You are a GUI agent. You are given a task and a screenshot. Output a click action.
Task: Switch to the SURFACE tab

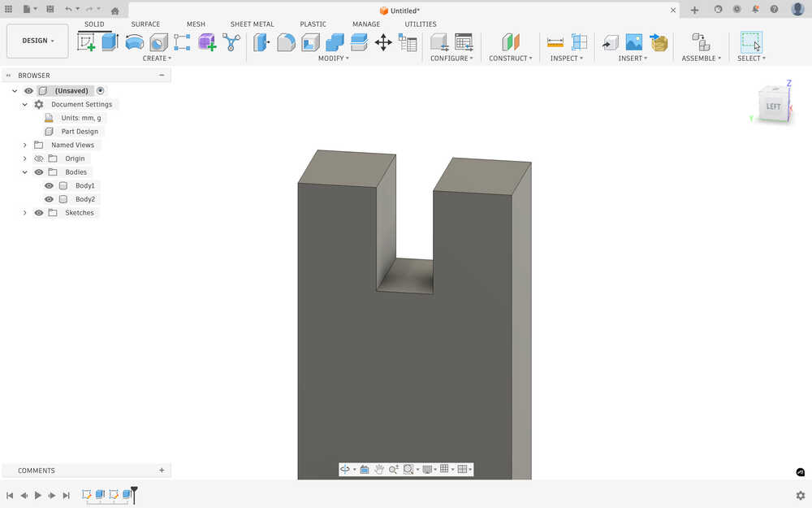pos(145,24)
